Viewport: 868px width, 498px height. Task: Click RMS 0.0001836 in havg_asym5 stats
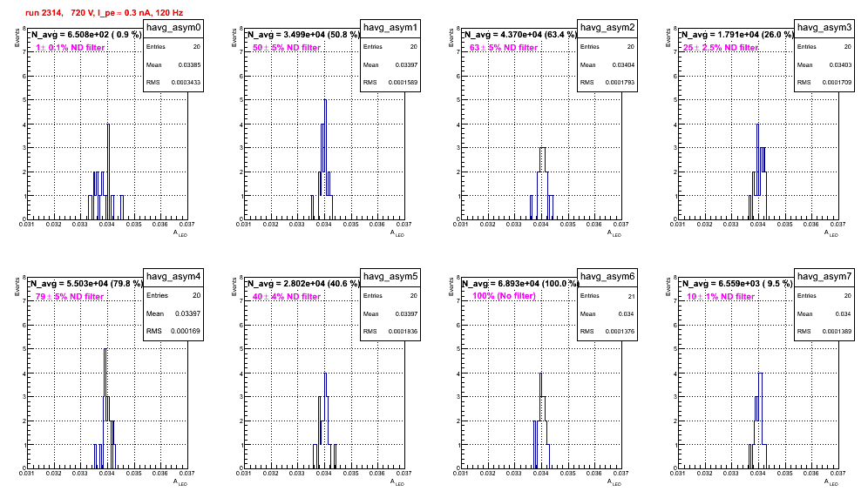click(x=390, y=331)
